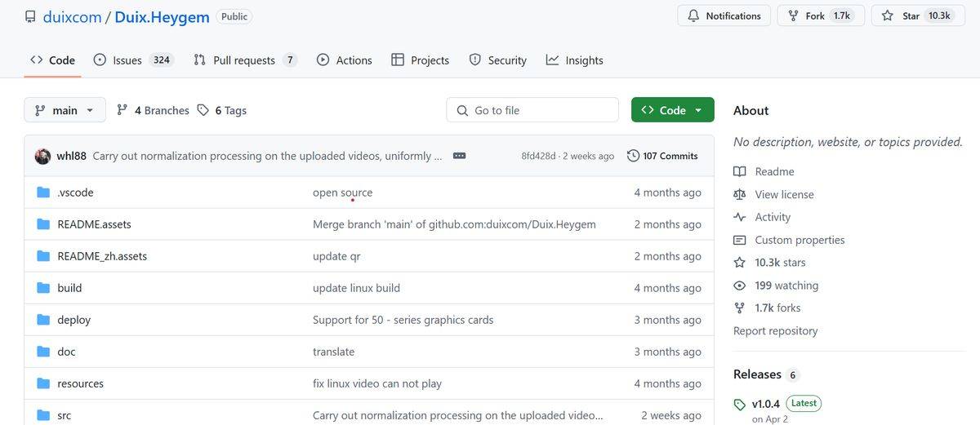The height and width of the screenshot is (425, 980).
Task: Open the deploy folder
Action: pos(73,320)
